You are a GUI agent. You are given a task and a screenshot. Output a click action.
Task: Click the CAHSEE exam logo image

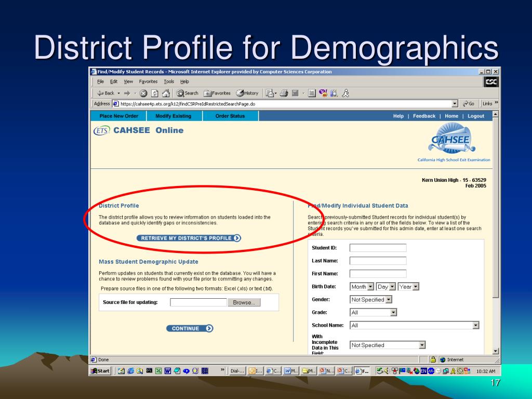click(x=451, y=139)
